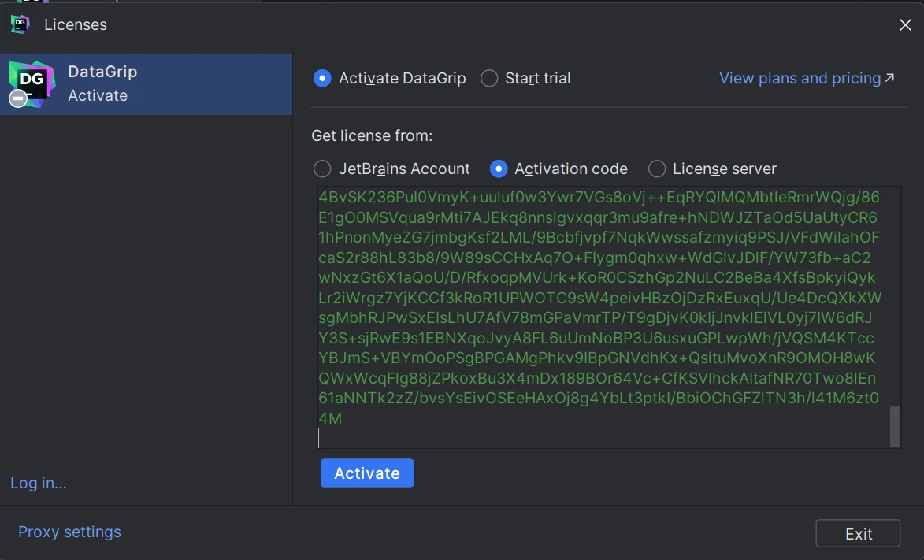Click the minus badge on DataGrip logo

17,98
